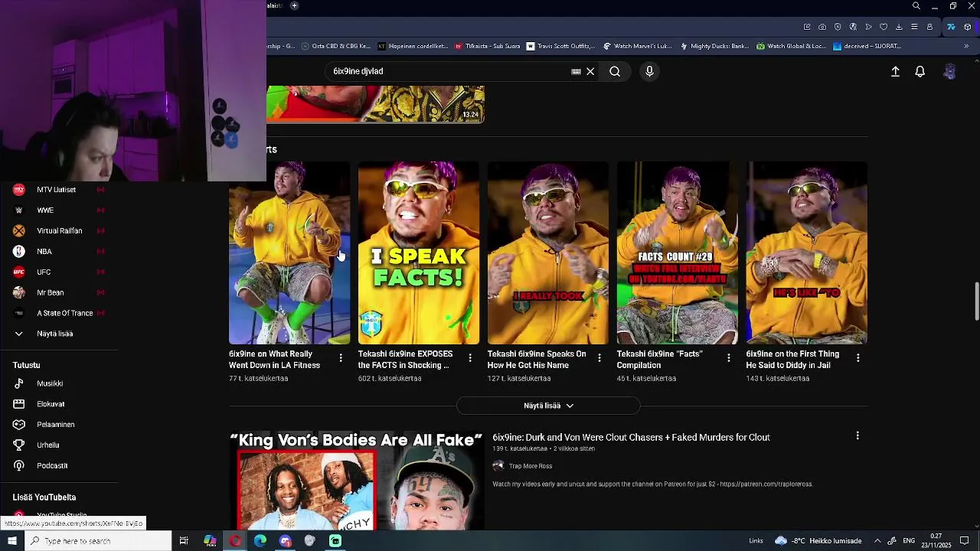This screenshot has height=551, width=980.
Task: Open Durk and Von Were Clout Chasers video title
Action: coord(631,437)
